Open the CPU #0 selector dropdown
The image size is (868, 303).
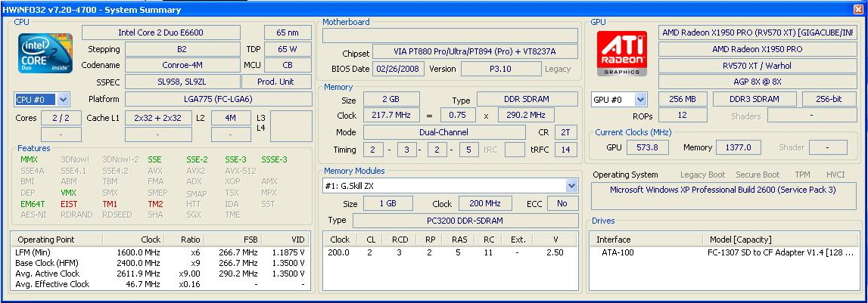click(63, 100)
